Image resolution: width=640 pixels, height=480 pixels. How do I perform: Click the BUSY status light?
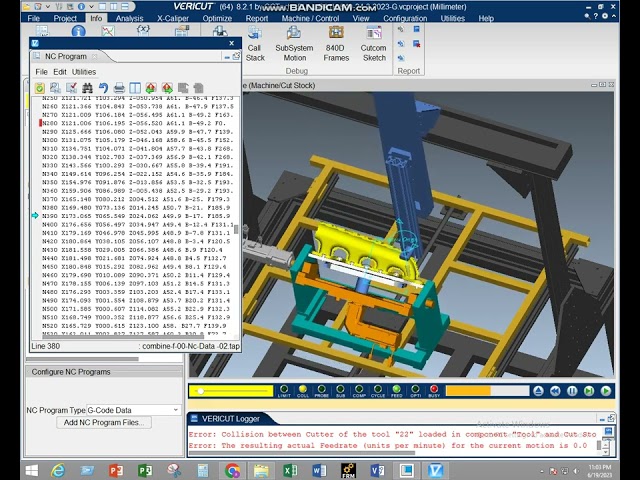[x=434, y=391]
